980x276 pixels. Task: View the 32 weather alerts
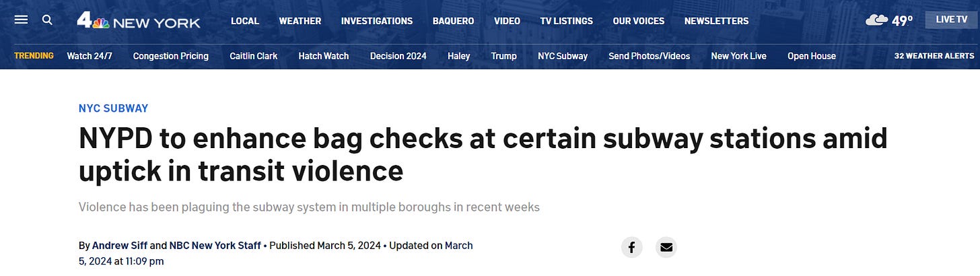(934, 56)
